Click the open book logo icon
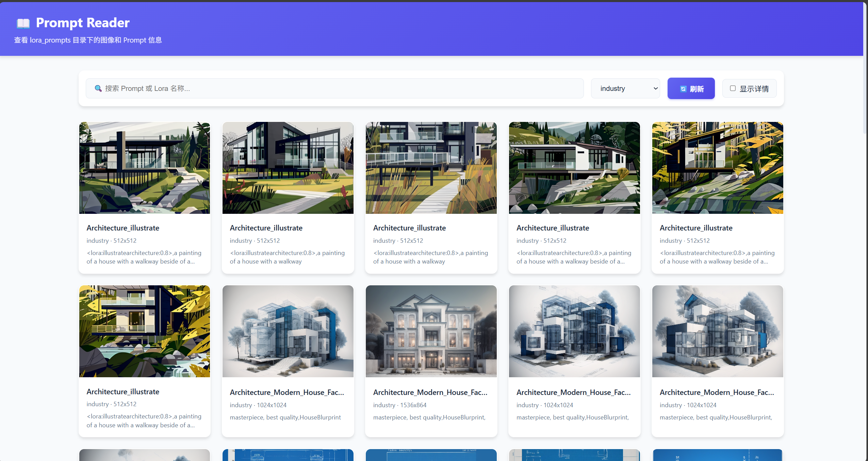Image resolution: width=868 pixels, height=461 pixels. point(23,23)
